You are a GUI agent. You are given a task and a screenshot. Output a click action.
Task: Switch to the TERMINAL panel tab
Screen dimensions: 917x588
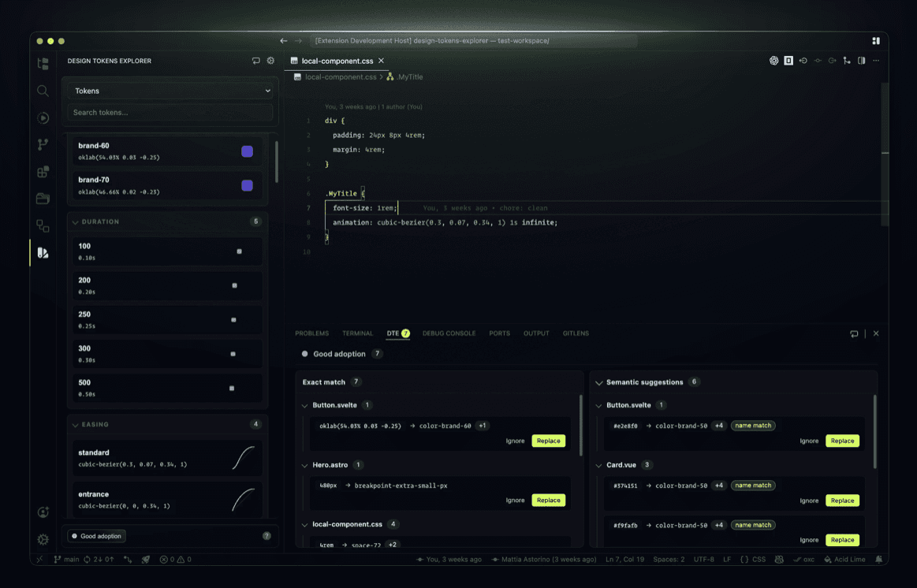[x=358, y=333]
